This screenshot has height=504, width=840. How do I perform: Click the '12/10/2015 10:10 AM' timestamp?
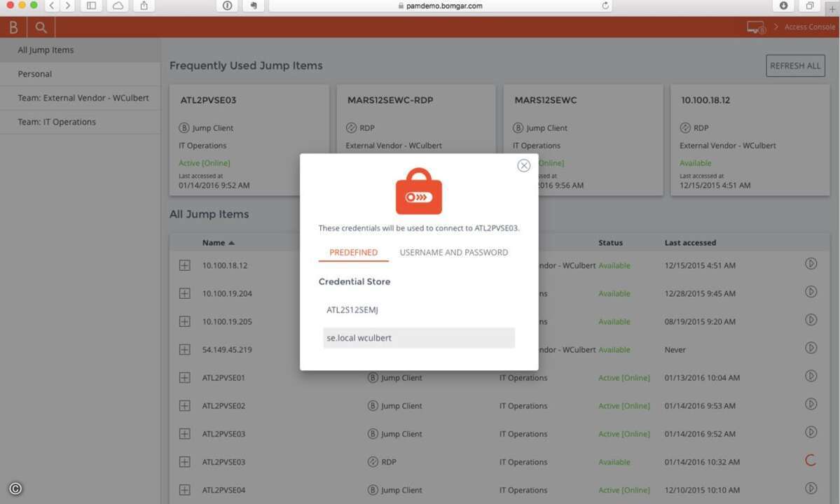tap(702, 490)
